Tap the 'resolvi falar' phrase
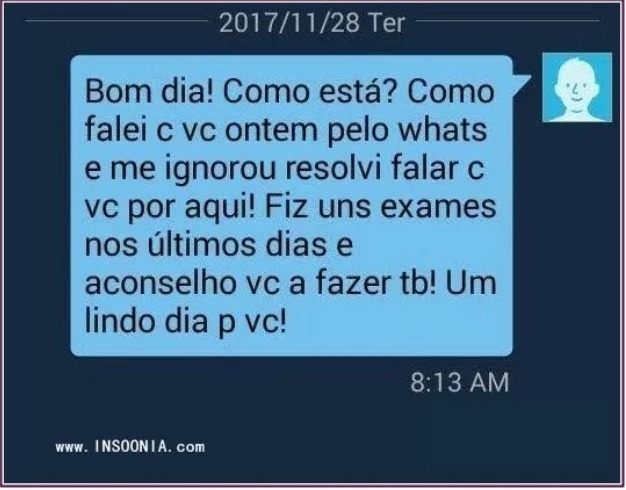The image size is (626, 490). tap(370, 168)
